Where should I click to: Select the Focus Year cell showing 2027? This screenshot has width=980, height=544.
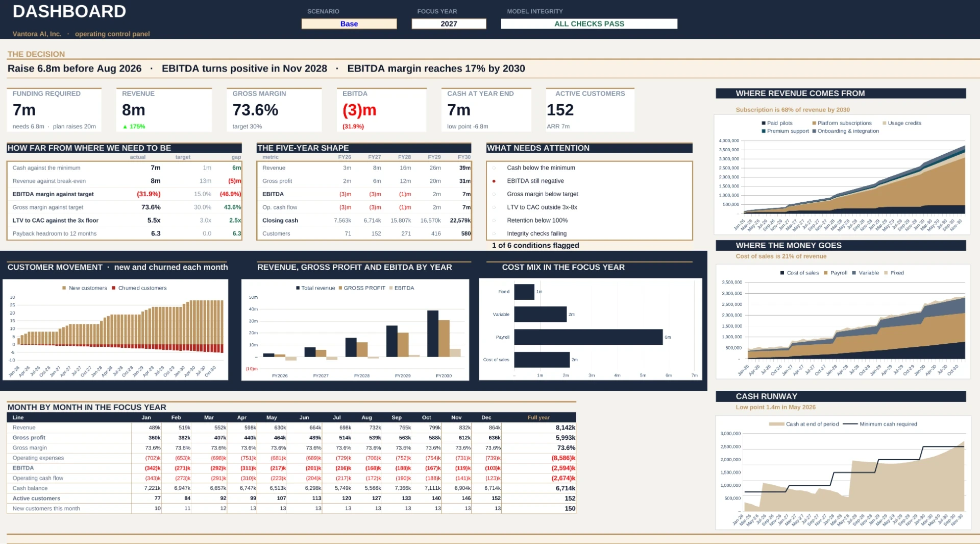449,23
